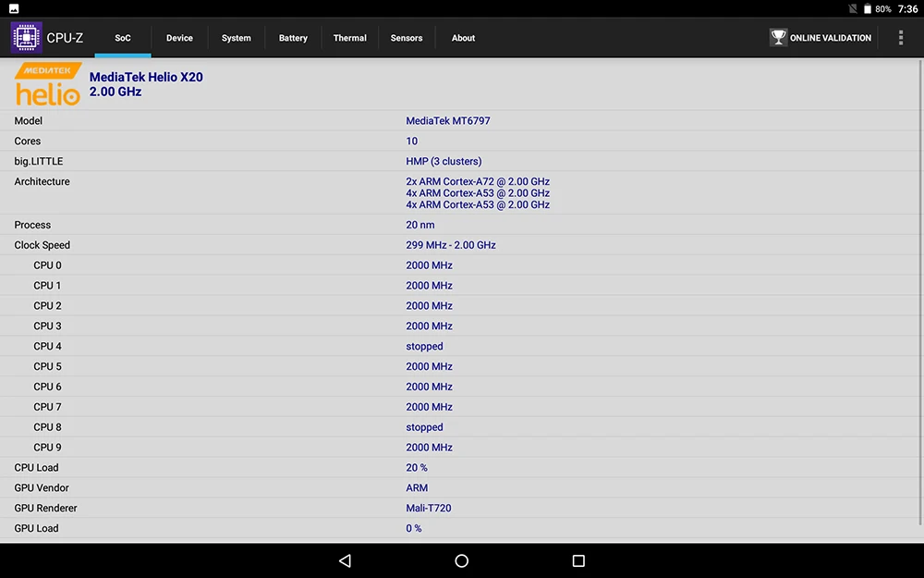The height and width of the screenshot is (578, 924).
Task: Click the 80% battery percentage text
Action: pyautogui.click(x=882, y=9)
